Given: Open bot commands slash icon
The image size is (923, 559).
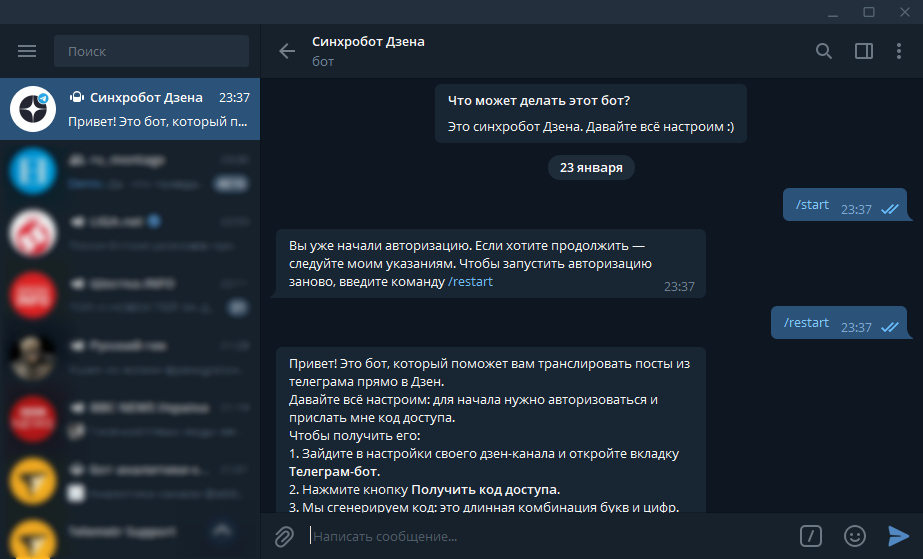Looking at the screenshot, I should tap(811, 536).
